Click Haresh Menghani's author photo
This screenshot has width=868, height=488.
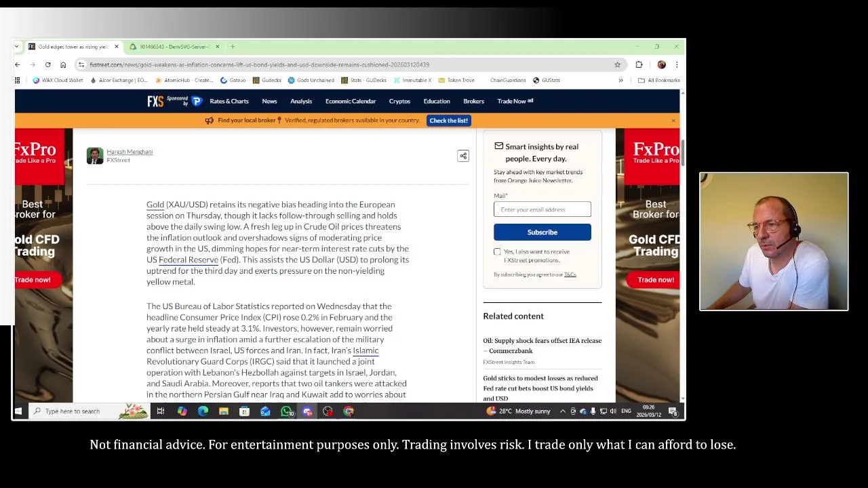95,156
